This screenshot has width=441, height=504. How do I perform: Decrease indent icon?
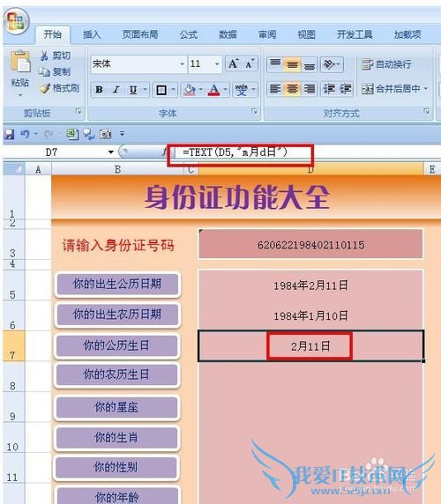click(329, 89)
